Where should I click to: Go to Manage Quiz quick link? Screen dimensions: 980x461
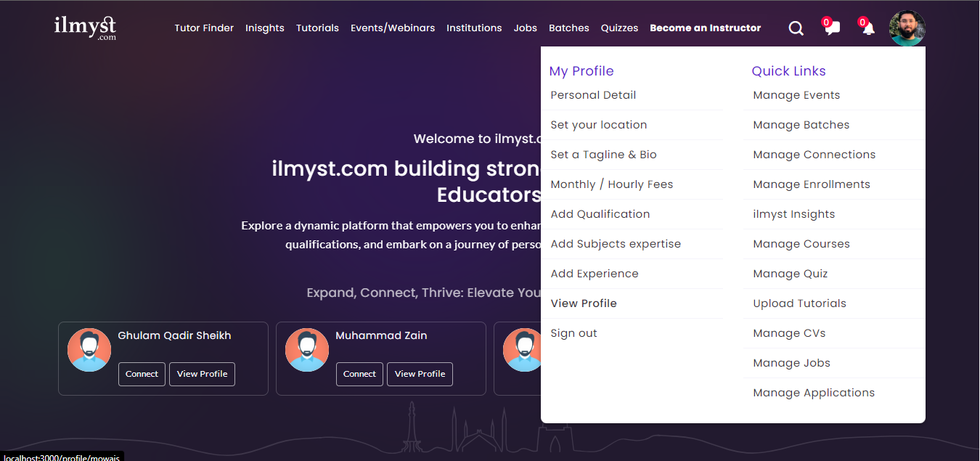[790, 274]
